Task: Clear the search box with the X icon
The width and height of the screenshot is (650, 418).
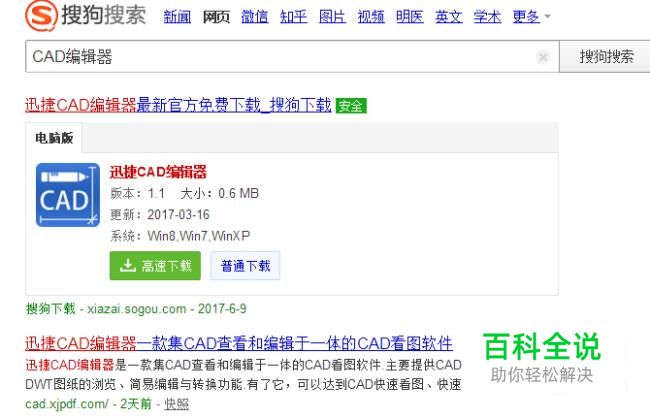Action: [543, 57]
